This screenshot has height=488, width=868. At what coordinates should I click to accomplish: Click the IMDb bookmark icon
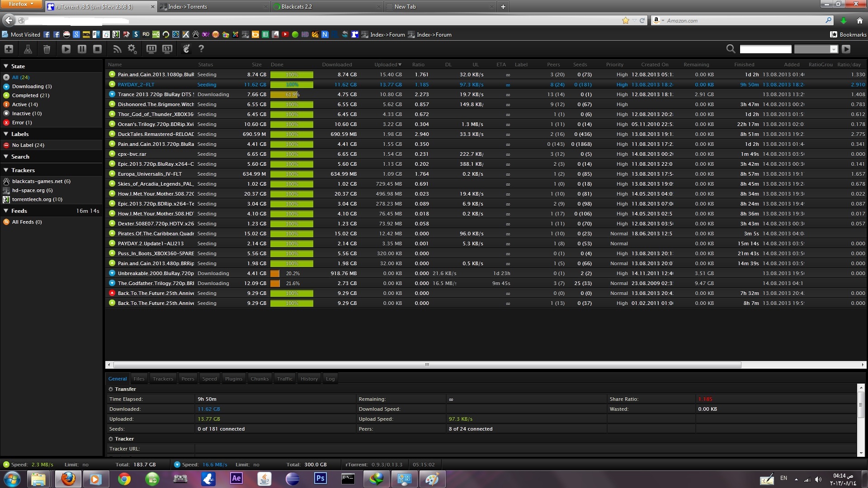click(x=86, y=34)
